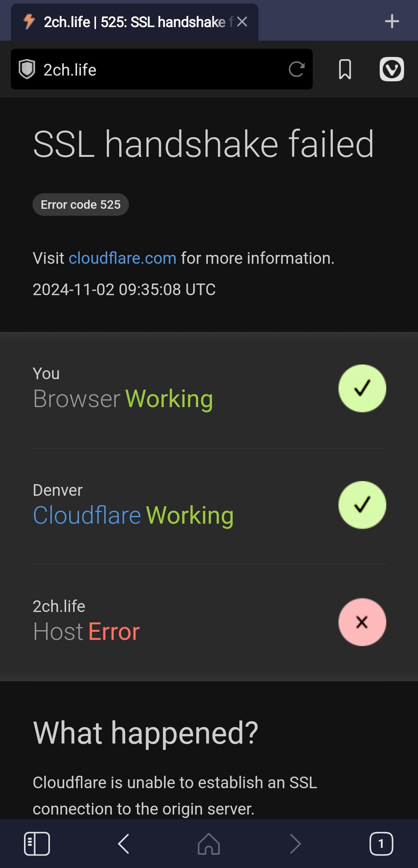Tap the Browser Working green checkmark
This screenshot has height=868, width=418.
coord(362,388)
